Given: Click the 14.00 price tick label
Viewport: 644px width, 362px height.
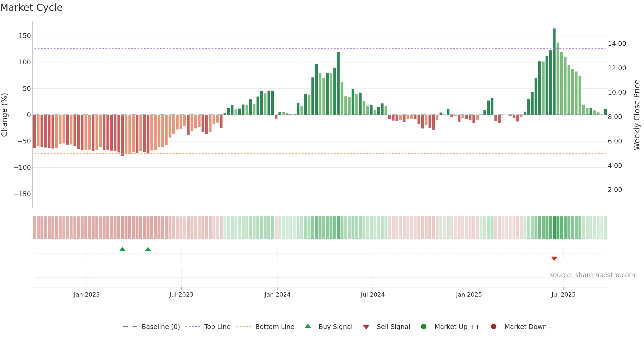Looking at the screenshot, I should (617, 43).
